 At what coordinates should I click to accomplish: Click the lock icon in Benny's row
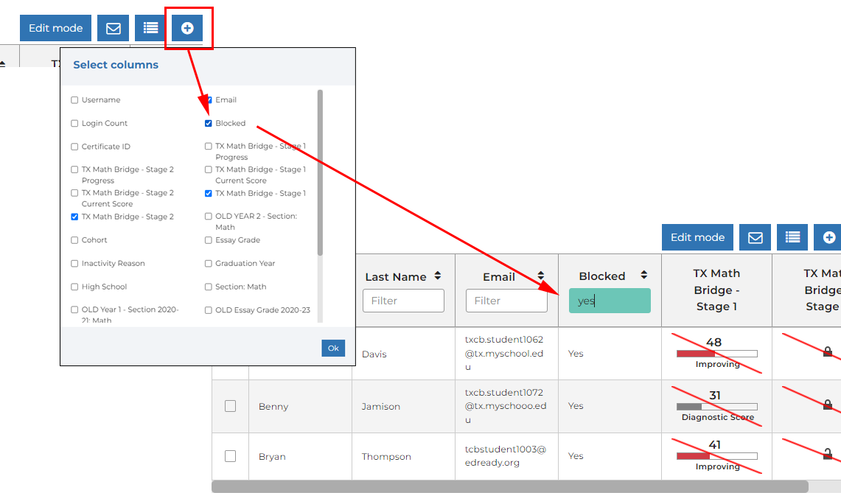point(827,406)
